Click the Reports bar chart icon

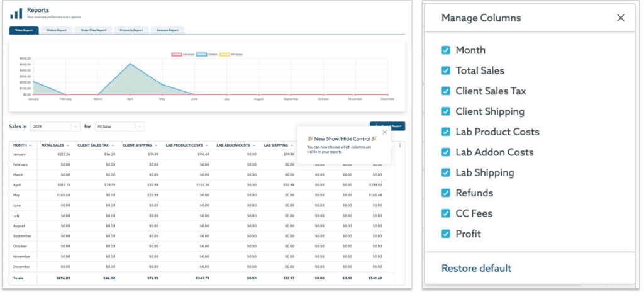(16, 13)
